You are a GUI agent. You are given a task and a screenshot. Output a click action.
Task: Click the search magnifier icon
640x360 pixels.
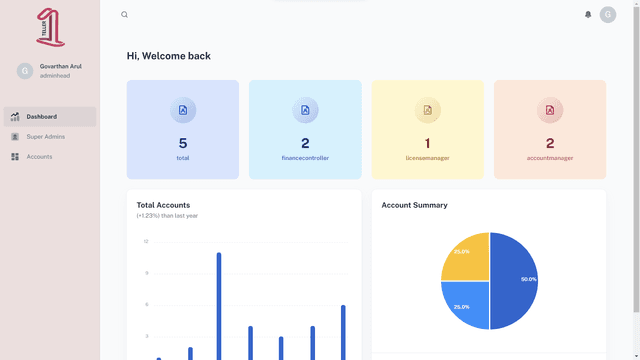coord(124,15)
